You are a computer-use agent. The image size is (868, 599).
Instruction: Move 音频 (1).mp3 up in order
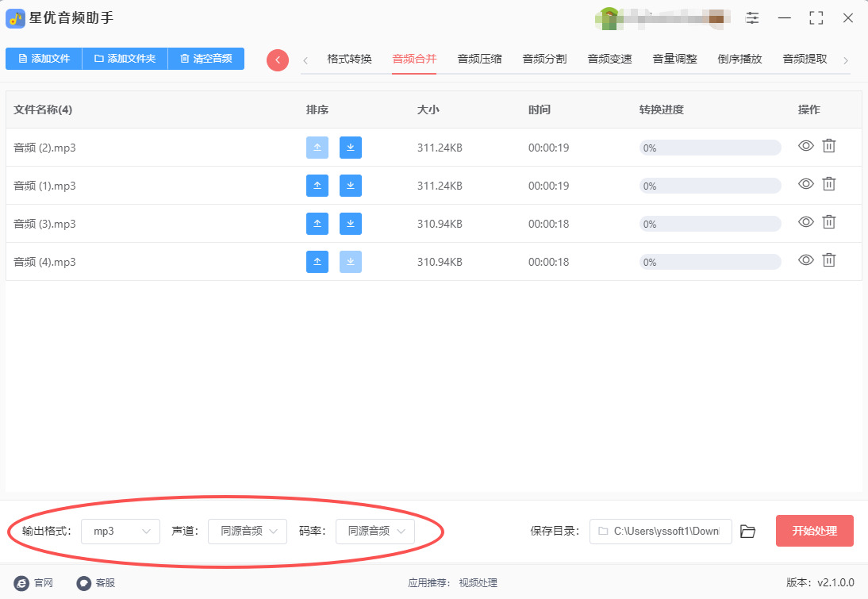point(317,186)
